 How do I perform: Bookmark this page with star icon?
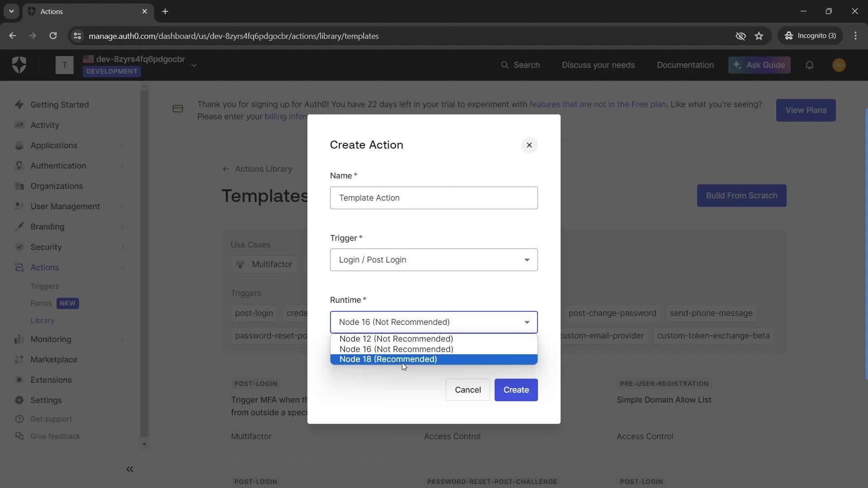(x=759, y=36)
